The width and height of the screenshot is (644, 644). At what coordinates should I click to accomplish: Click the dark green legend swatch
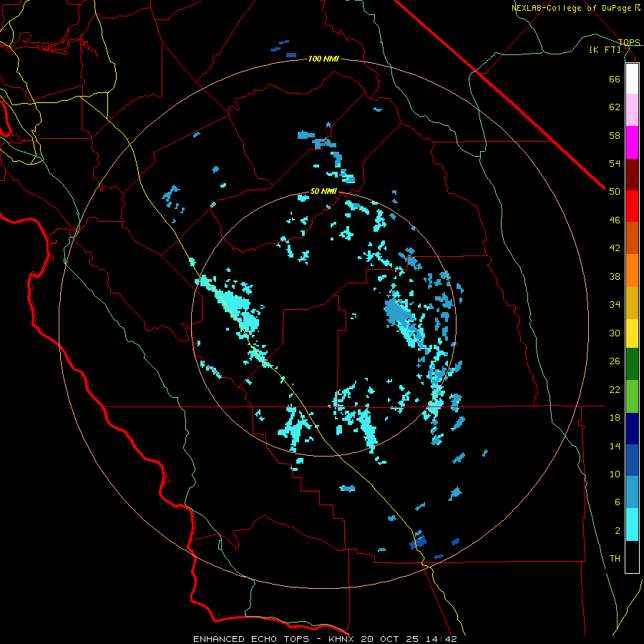tap(632, 364)
